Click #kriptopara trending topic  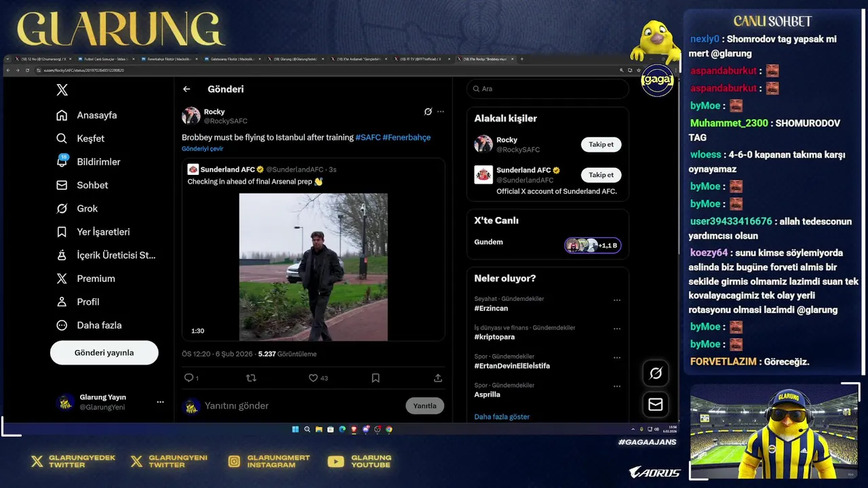tap(494, 337)
